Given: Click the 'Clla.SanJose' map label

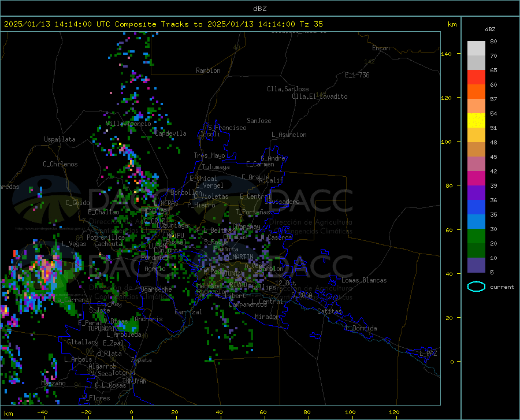Looking at the screenshot, I should click(x=288, y=89).
